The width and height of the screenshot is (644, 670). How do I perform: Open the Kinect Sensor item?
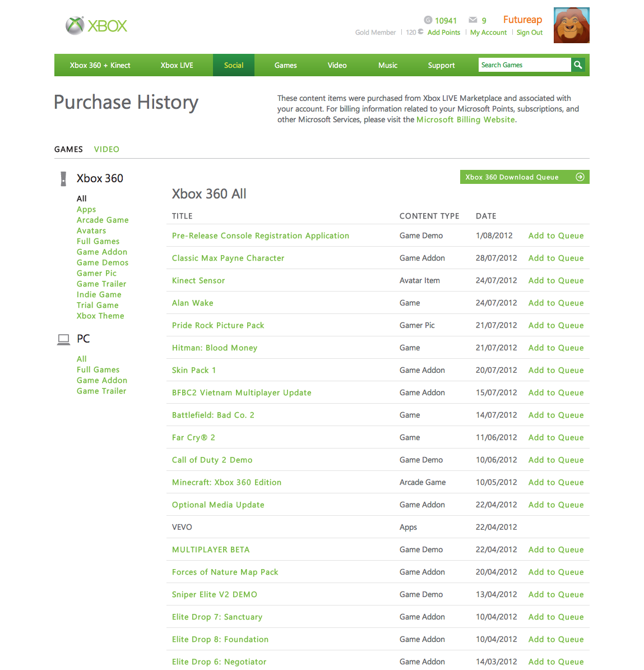click(x=198, y=281)
